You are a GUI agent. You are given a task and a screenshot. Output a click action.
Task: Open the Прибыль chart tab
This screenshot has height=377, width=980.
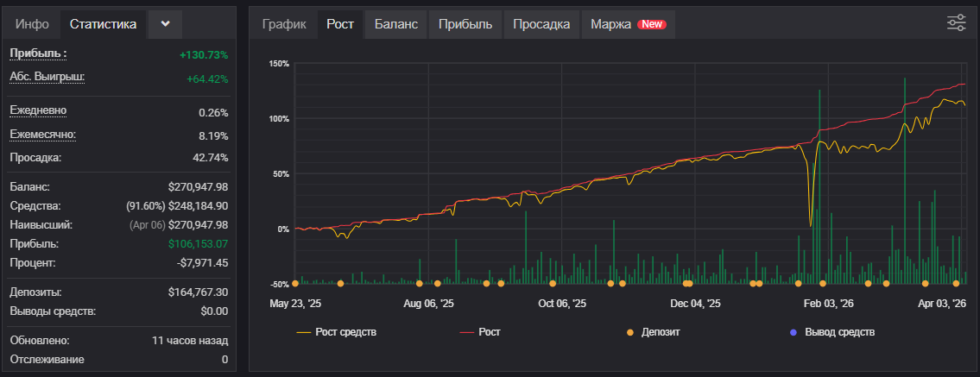[x=465, y=24]
